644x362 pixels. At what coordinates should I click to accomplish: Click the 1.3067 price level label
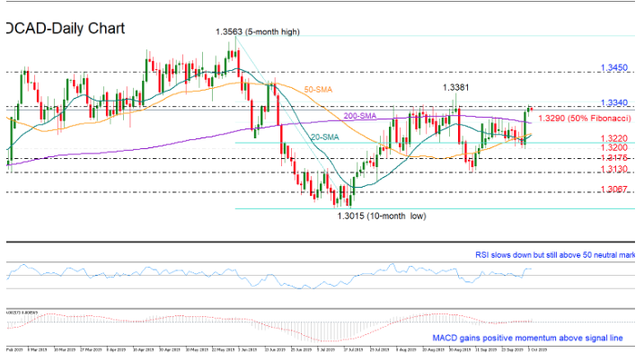pos(614,189)
